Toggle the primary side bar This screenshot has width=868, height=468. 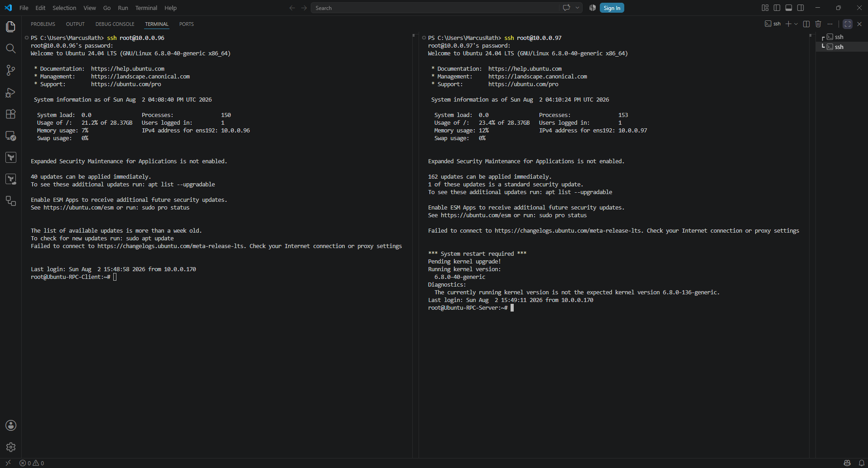[x=777, y=8]
